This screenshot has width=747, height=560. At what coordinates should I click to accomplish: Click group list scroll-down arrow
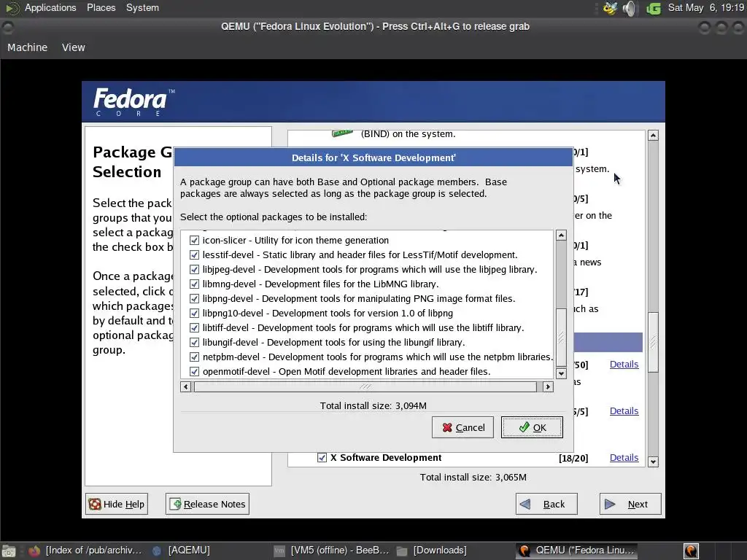[x=653, y=462]
